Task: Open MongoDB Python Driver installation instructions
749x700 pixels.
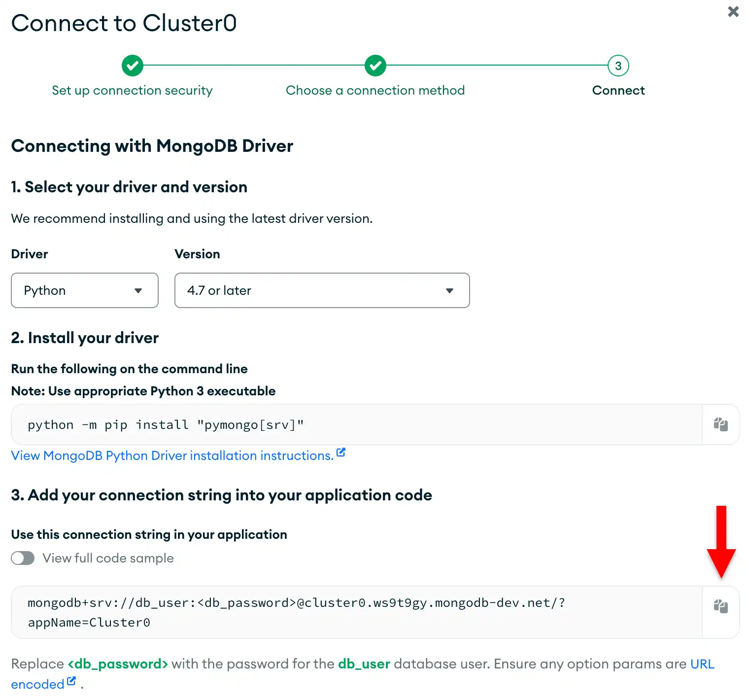Action: pyautogui.click(x=171, y=455)
